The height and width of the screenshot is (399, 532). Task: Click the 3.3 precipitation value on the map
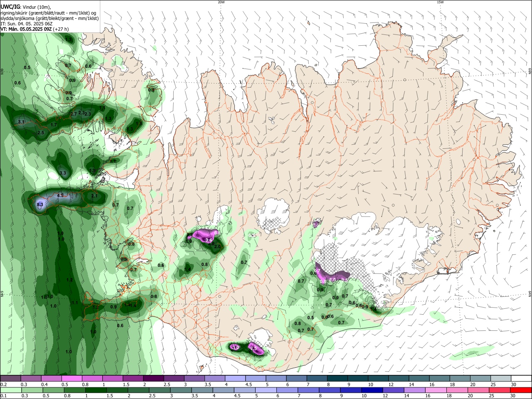click(63, 173)
